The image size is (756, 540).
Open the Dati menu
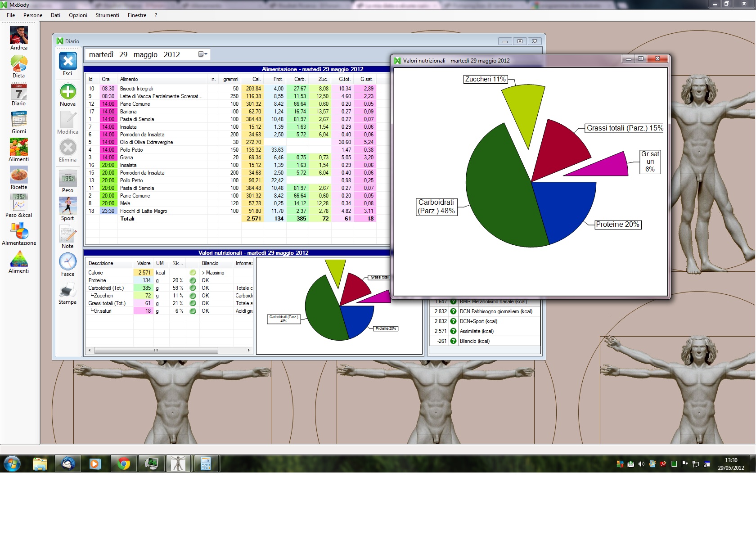tap(55, 15)
